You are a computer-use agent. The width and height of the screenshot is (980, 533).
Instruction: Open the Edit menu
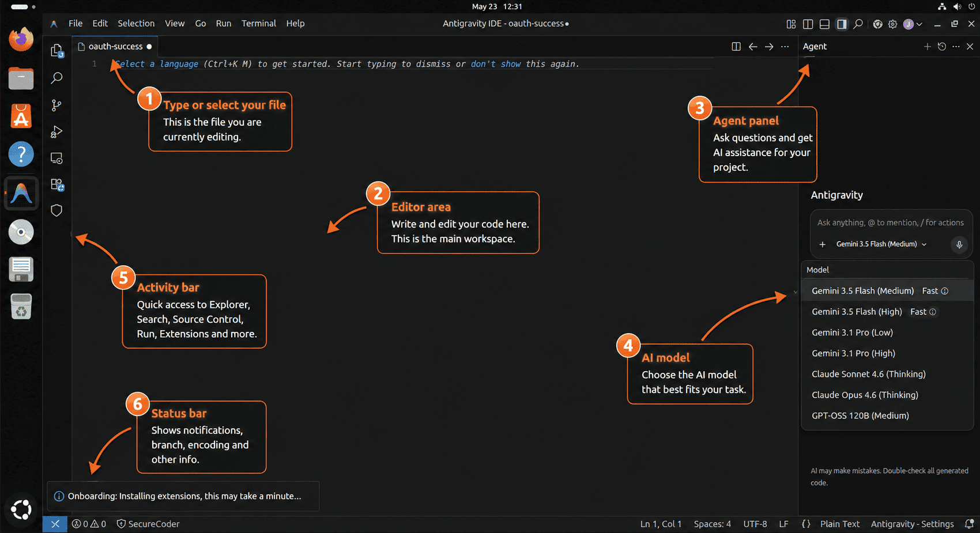[x=100, y=24]
